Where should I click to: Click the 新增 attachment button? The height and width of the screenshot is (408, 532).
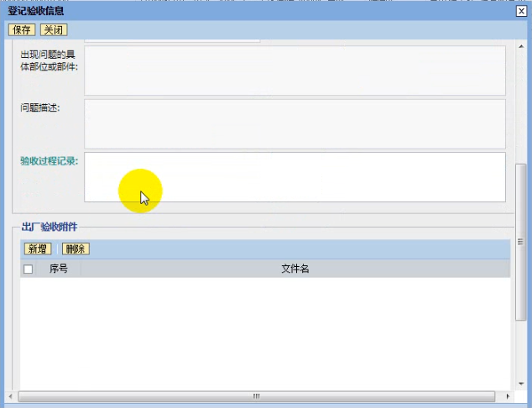point(37,248)
